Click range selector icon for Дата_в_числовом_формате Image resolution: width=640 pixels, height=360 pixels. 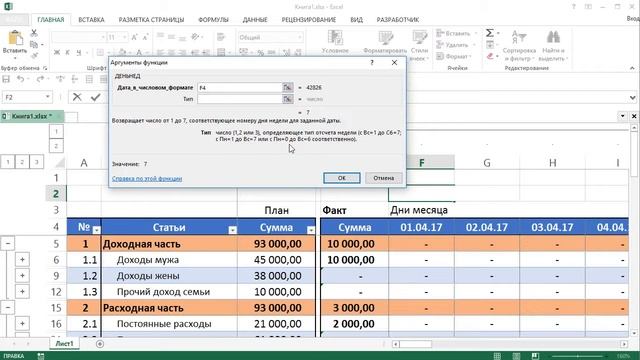pyautogui.click(x=287, y=87)
